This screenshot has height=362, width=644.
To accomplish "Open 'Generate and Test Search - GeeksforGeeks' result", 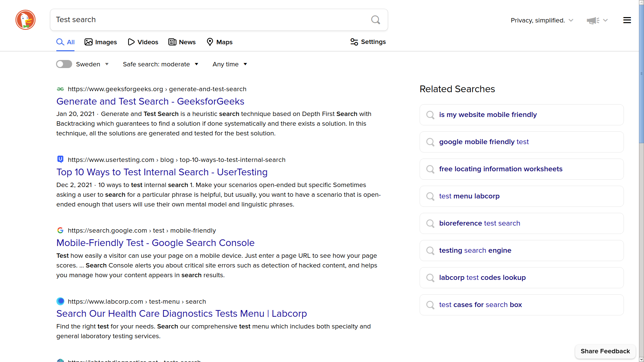I will point(150,101).
